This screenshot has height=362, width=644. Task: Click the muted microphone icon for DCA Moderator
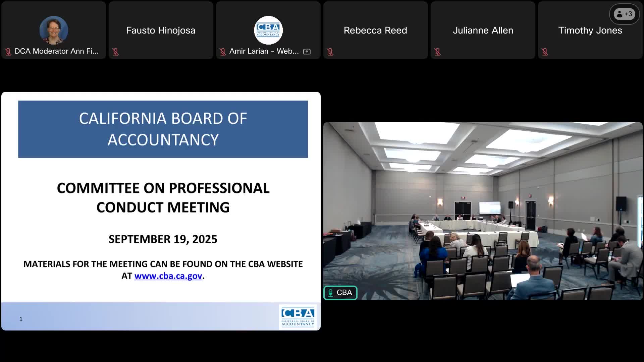point(8,52)
